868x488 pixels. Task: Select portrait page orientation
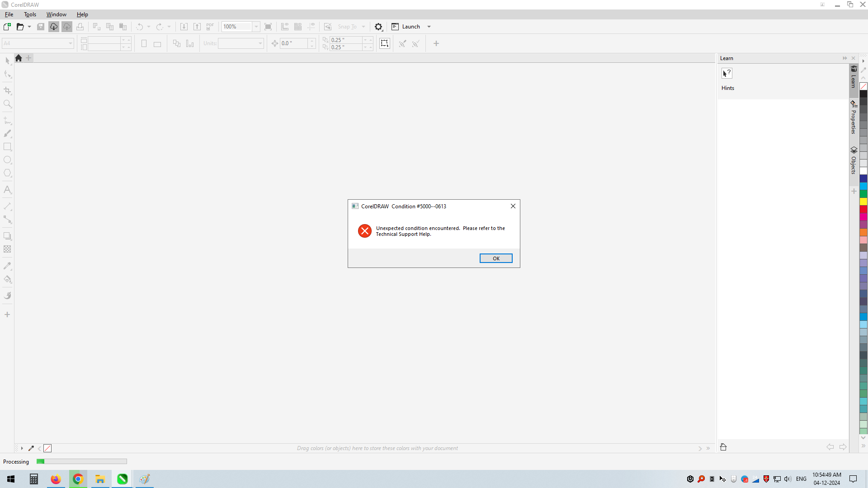(x=144, y=43)
